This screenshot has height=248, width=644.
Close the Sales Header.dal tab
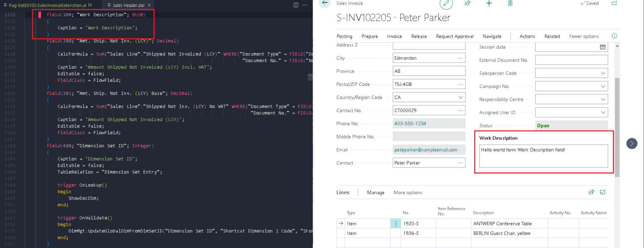148,5
